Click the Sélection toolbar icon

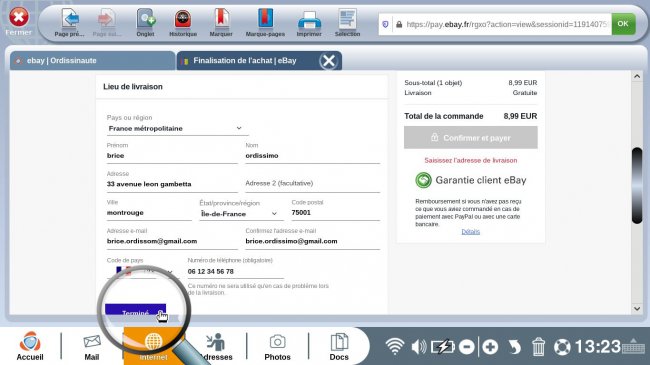(x=347, y=19)
